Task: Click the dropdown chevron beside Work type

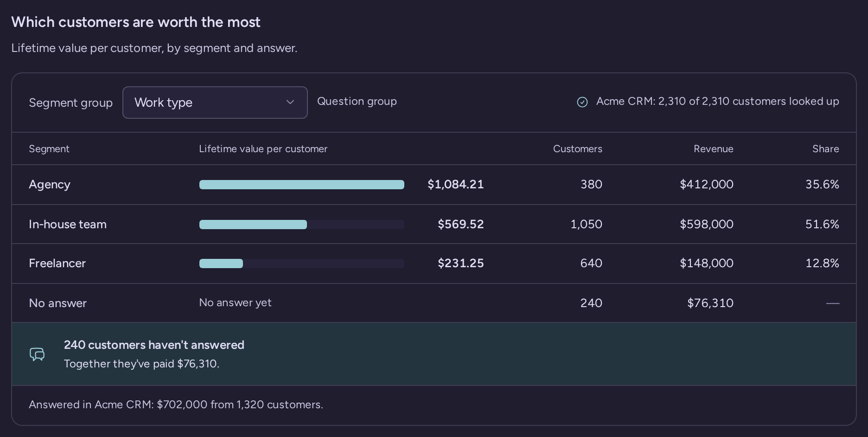Action: pyautogui.click(x=290, y=103)
